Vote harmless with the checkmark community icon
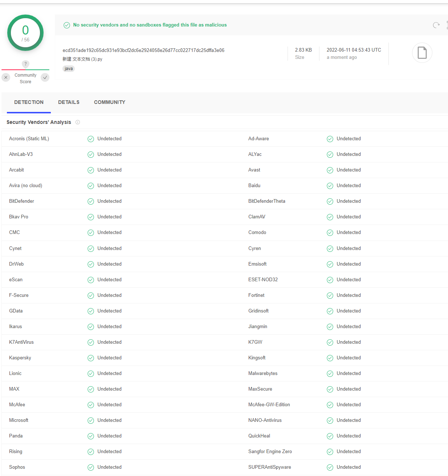Viewport: 448px width, 476px height. pyautogui.click(x=45, y=77)
